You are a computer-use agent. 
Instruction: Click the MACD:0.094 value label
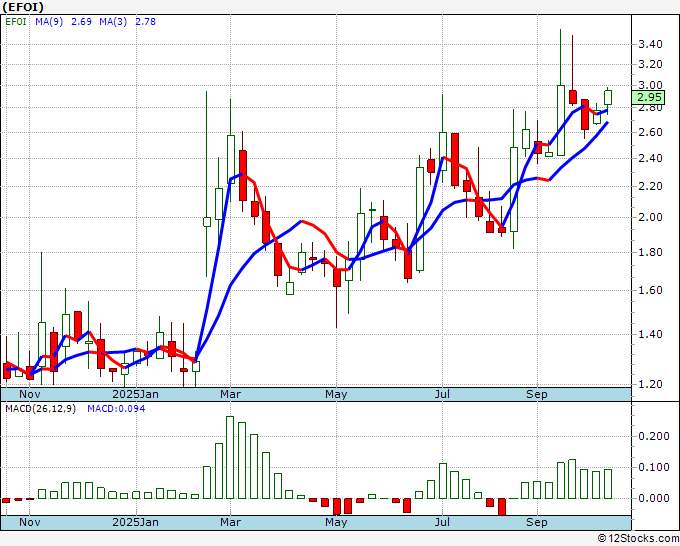pos(116,409)
